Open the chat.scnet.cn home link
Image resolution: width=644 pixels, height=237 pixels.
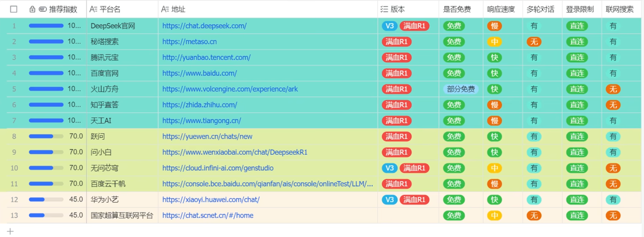coord(208,215)
